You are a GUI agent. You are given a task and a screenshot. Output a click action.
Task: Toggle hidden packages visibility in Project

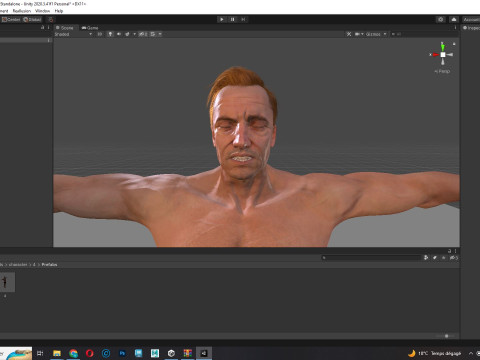(454, 258)
